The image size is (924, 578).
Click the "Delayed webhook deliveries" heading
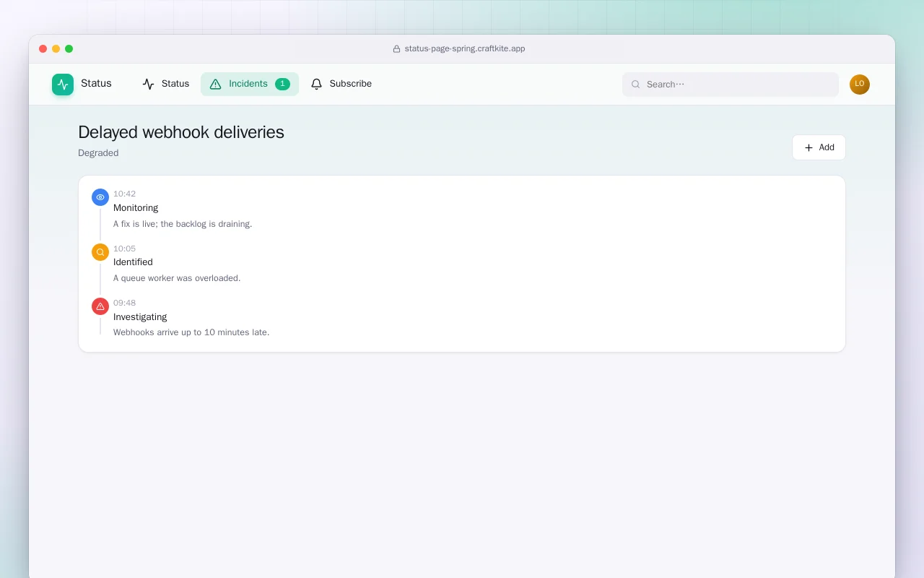tap(181, 132)
